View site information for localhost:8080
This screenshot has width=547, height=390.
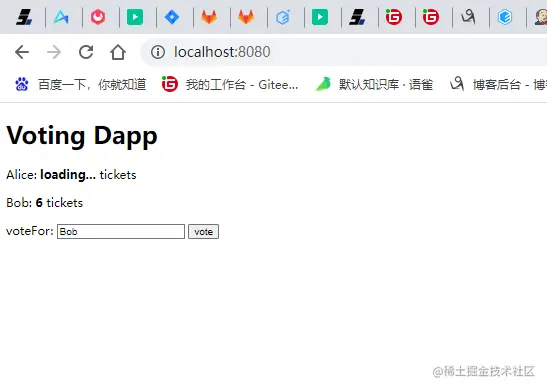(158, 52)
